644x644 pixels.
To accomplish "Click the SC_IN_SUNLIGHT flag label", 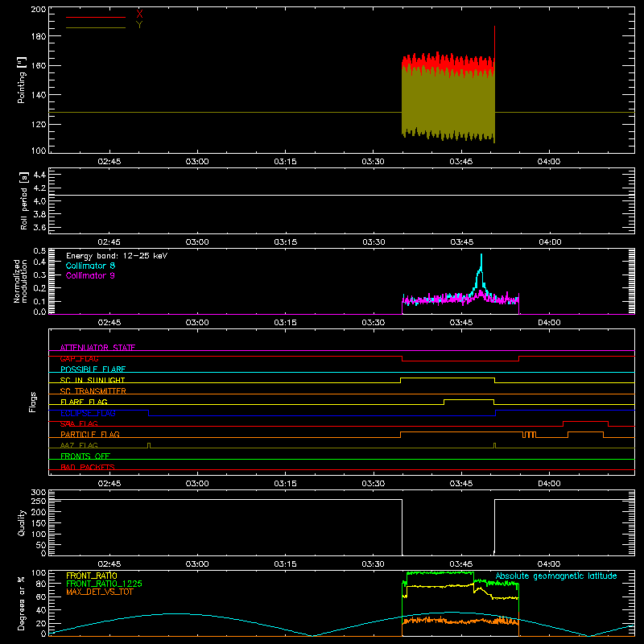I will click(x=93, y=380).
